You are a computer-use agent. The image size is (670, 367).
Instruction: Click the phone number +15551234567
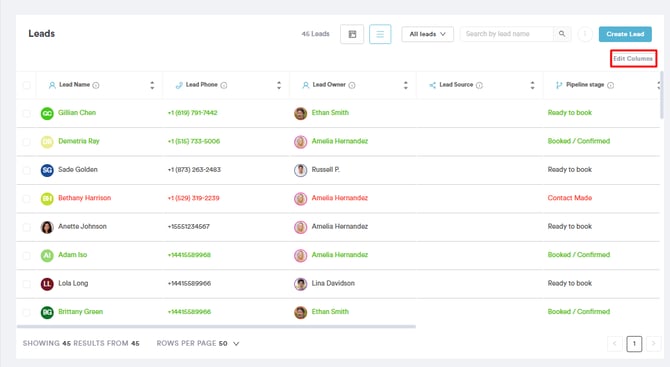click(x=188, y=226)
